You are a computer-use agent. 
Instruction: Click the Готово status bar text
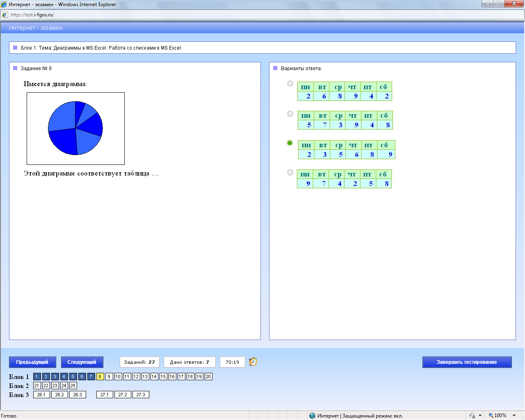(9, 416)
